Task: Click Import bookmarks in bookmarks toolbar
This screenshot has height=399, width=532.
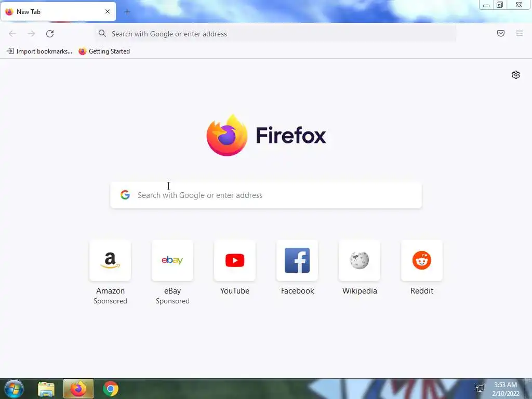Action: tap(39, 51)
